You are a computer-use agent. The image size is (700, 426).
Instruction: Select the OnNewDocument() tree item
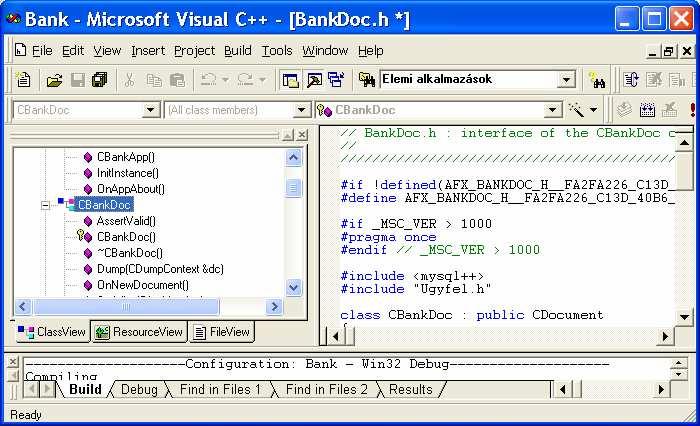tap(142, 285)
